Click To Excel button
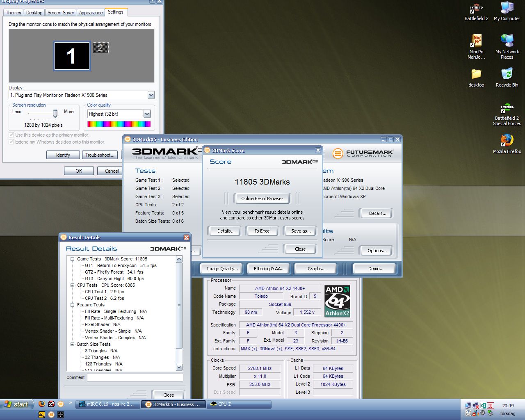Image resolution: width=525 pixels, height=420 pixels. point(262,231)
